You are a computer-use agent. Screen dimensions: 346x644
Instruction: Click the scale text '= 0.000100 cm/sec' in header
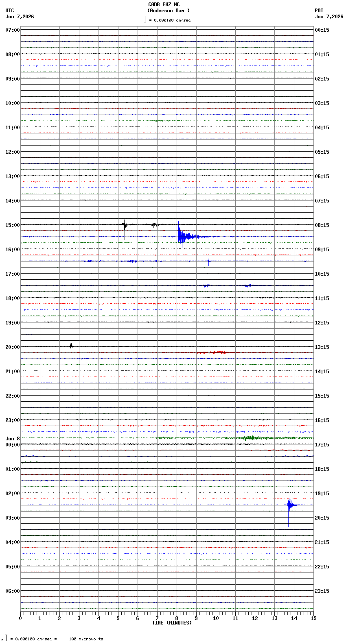point(170,20)
